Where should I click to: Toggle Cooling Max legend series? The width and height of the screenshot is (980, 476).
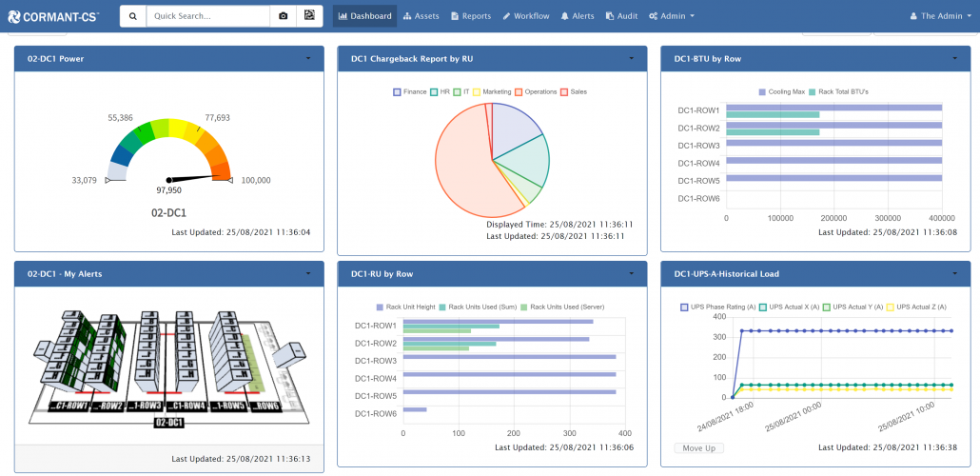tap(781, 92)
